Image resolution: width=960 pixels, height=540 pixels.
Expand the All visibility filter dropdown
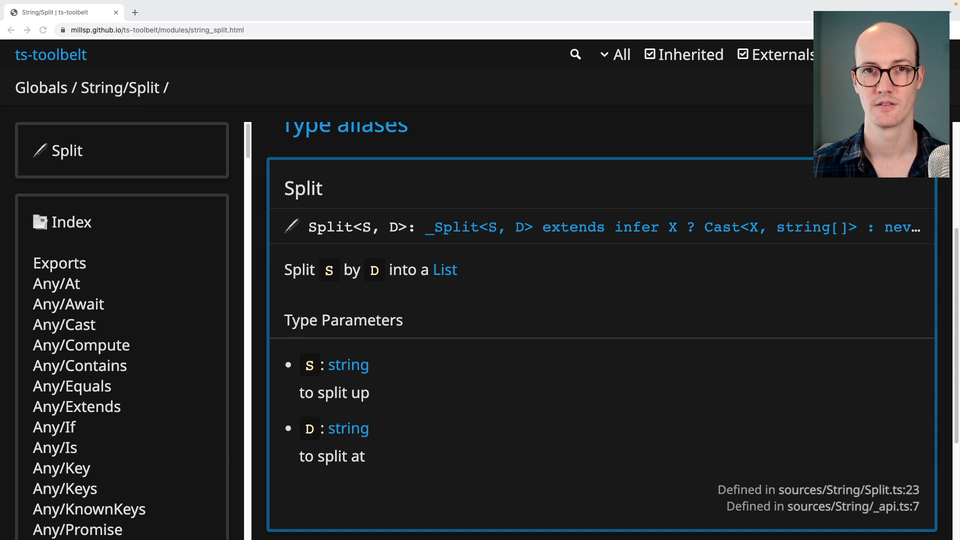coord(615,55)
